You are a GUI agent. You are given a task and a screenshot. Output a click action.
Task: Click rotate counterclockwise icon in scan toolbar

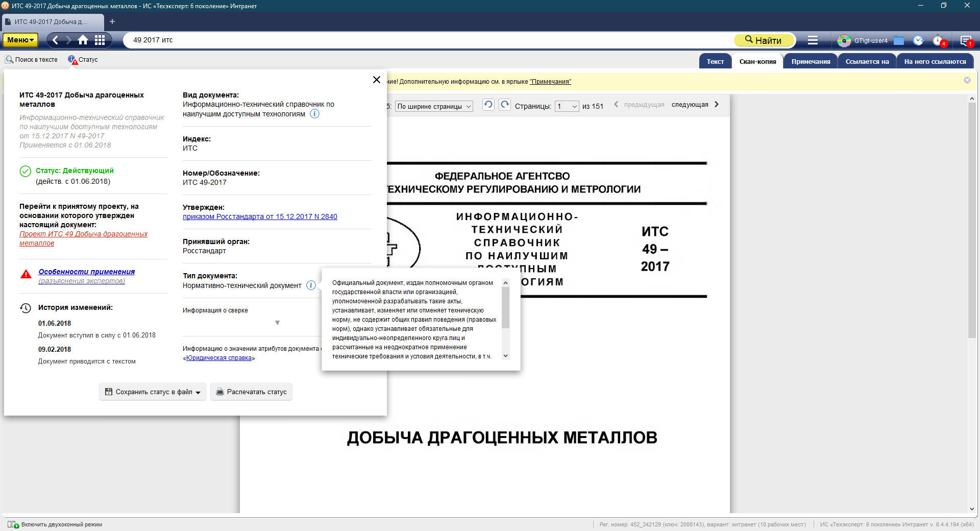point(488,105)
